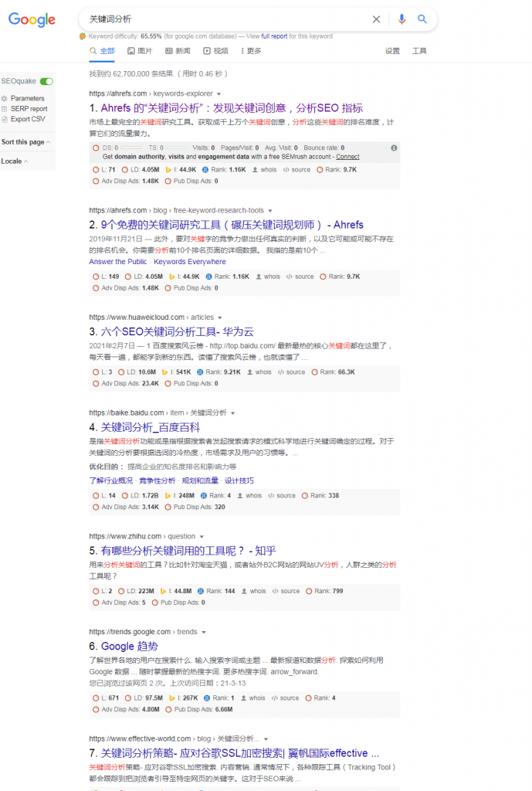
Task: Click Rank: 66.3K SEMrush rank value
Action: 333,372
